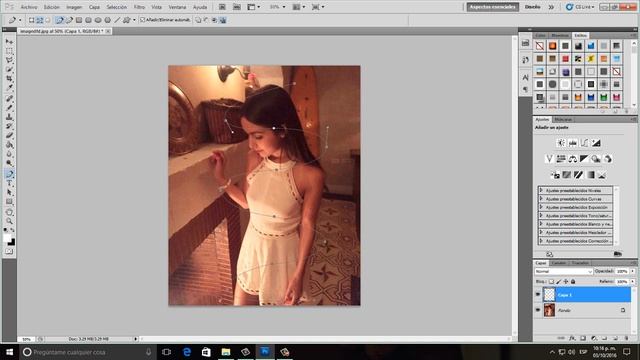The width and height of the screenshot is (640, 360).
Task: Toggle lock all padlock icon
Action: point(573,282)
